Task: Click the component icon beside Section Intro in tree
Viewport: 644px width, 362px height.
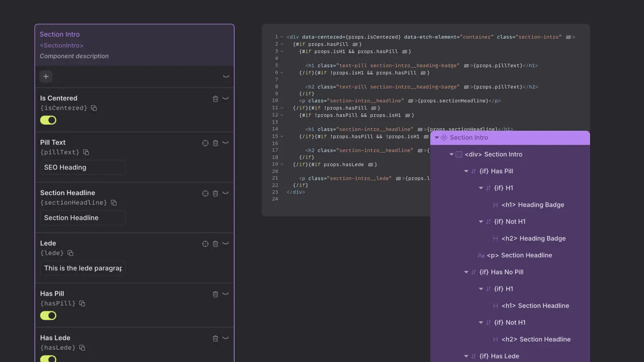Action: tap(444, 138)
